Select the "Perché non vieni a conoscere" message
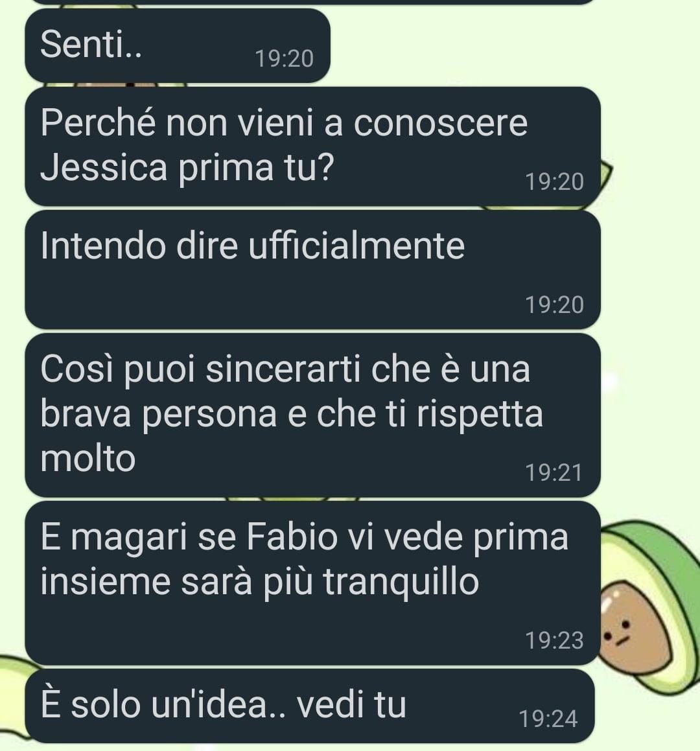This screenshot has width=700, height=751. pyautogui.click(x=312, y=146)
